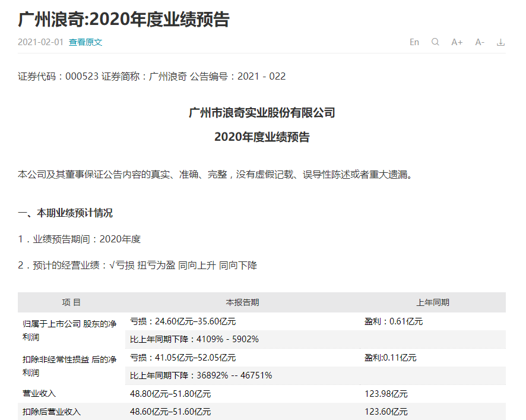The height and width of the screenshot is (420, 526).
Task: Click the cell 亏损：41.05亿元–52.05亿元
Action: click(183, 358)
